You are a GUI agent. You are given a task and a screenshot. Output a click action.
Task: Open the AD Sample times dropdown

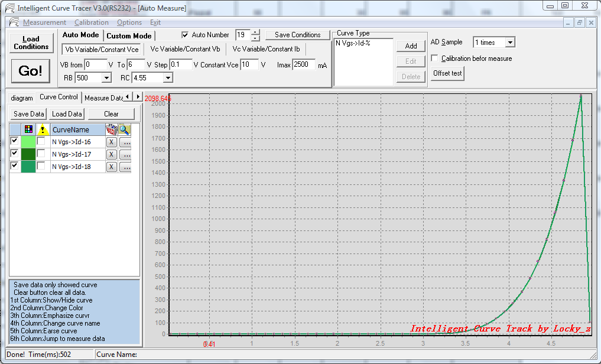[x=510, y=43]
